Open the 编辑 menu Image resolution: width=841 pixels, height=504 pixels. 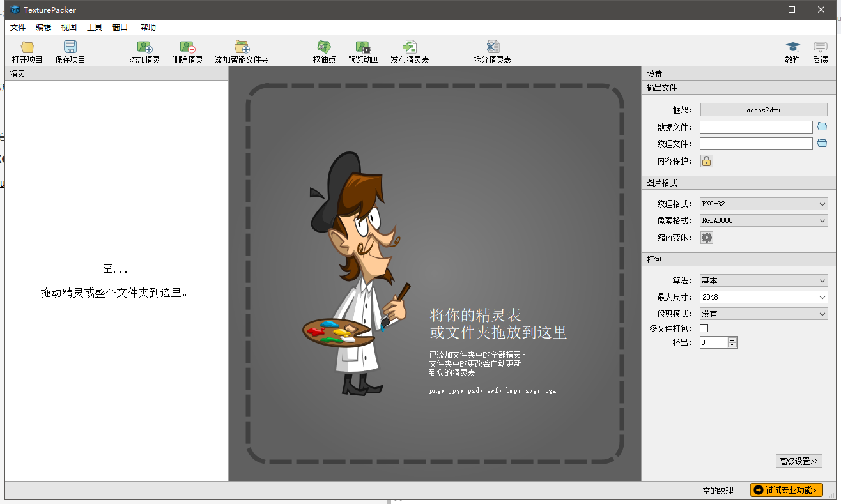point(43,27)
